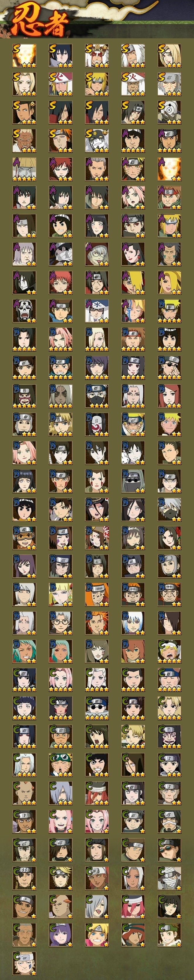Viewport: 194px width, 980px height.
Task: Select C-rank crying Naruto portrait
Action: [170, 651]
